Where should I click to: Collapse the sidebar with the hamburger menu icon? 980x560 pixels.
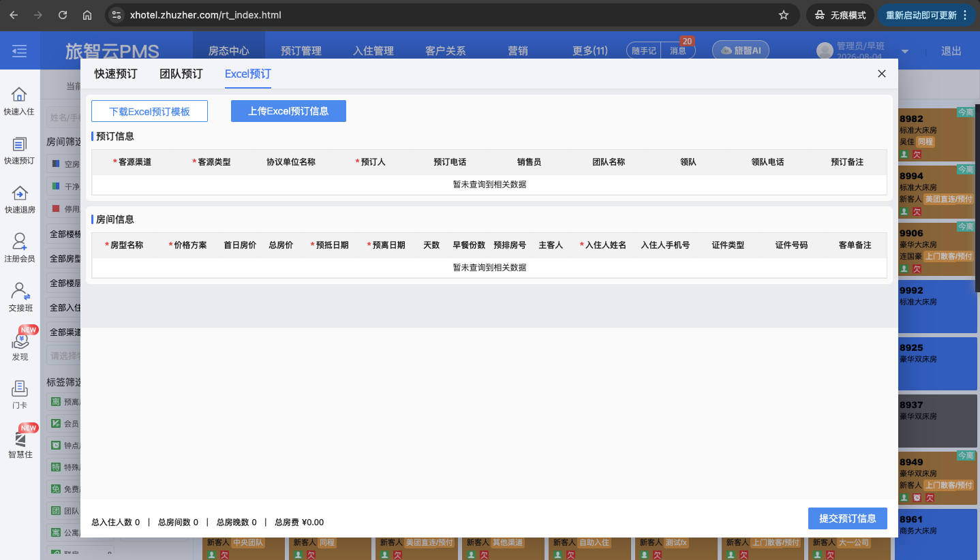pyautogui.click(x=20, y=50)
